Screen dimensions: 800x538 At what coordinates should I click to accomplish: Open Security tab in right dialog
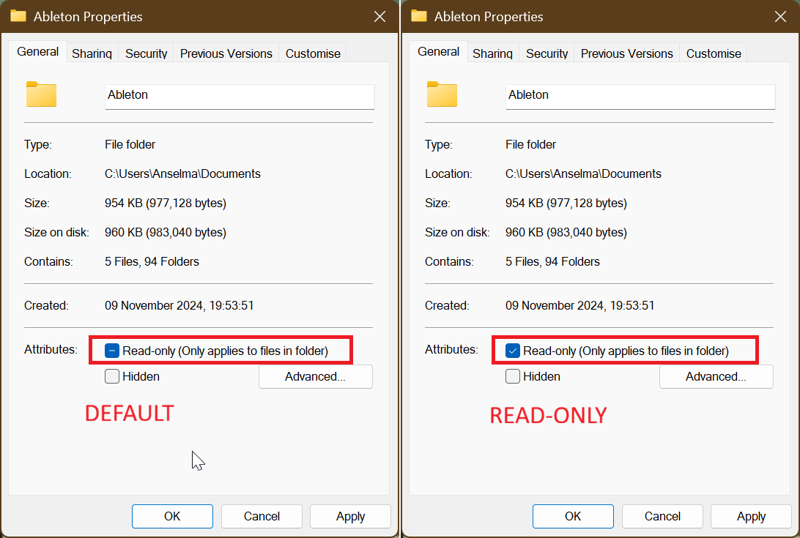546,54
